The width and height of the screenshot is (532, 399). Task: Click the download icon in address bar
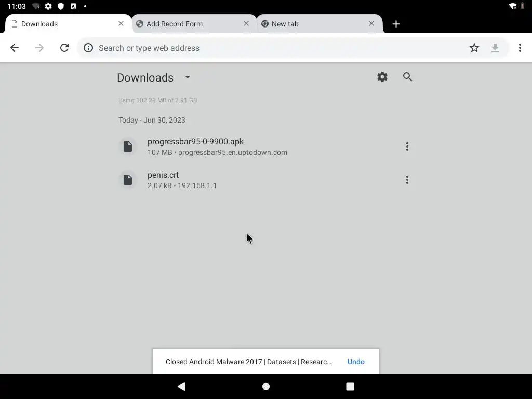point(495,48)
